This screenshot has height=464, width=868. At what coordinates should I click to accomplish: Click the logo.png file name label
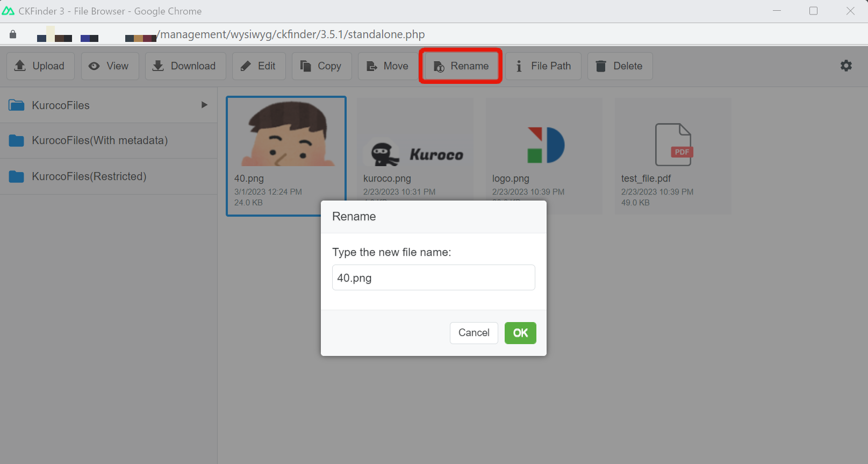coord(511,179)
